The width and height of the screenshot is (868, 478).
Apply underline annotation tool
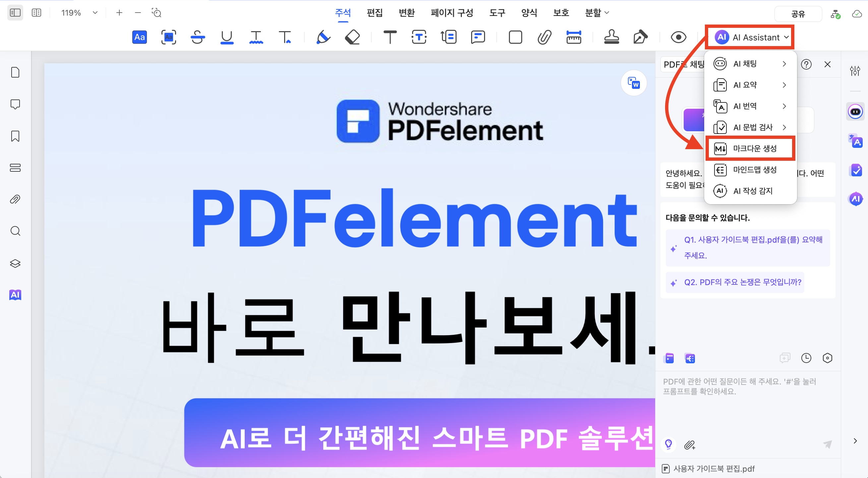227,37
